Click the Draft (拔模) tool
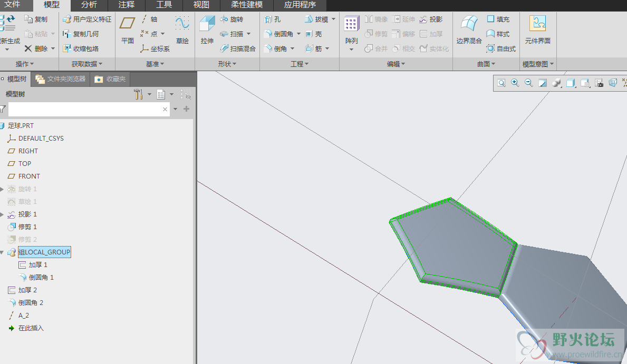The height and width of the screenshot is (364, 627). 317,19
